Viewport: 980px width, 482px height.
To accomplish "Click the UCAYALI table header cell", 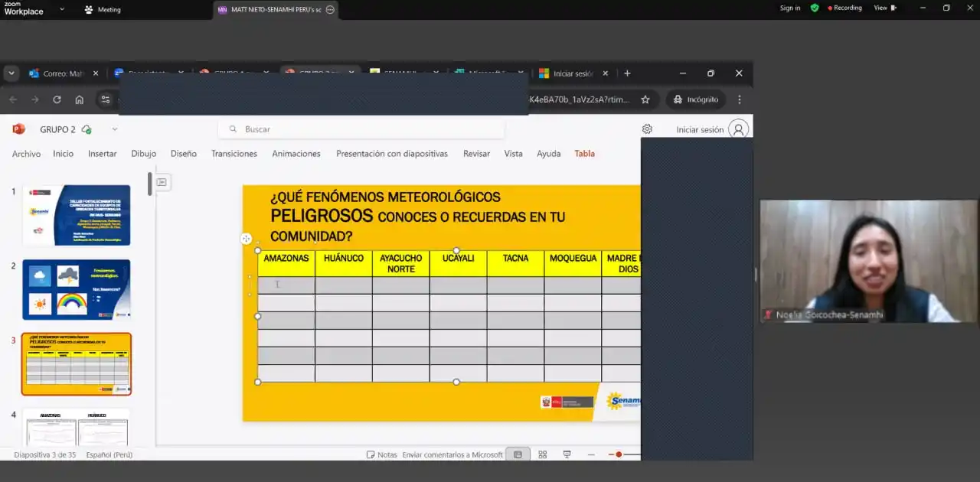I will click(458, 263).
